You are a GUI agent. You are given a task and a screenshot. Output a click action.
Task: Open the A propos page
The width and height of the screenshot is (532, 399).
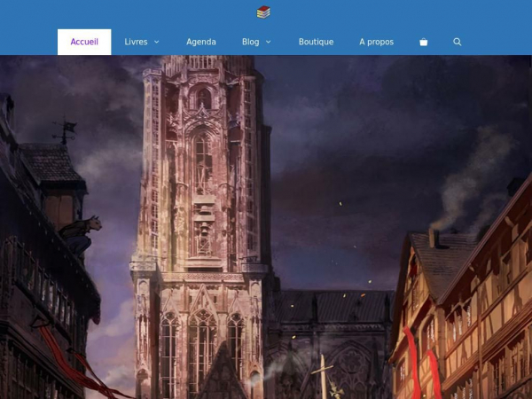click(376, 42)
